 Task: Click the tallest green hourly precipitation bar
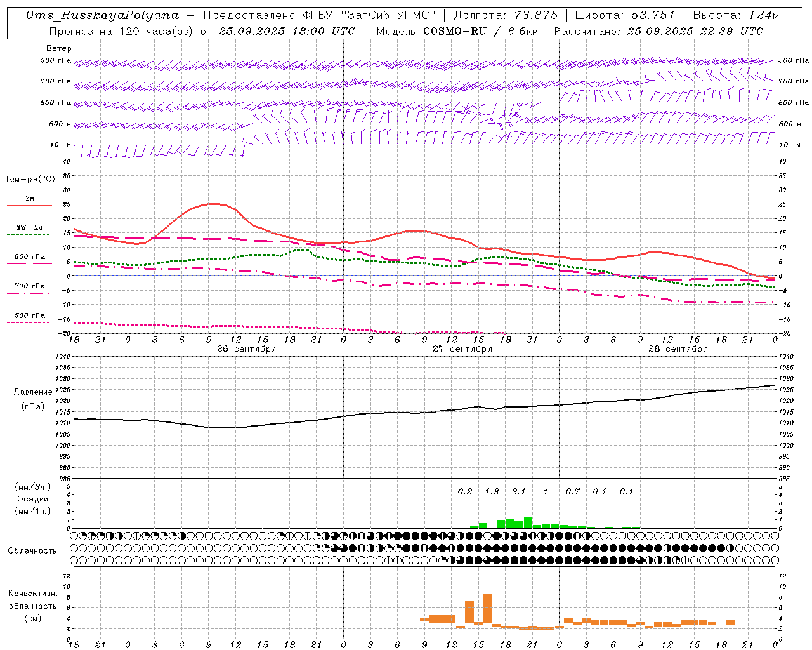pos(528,522)
